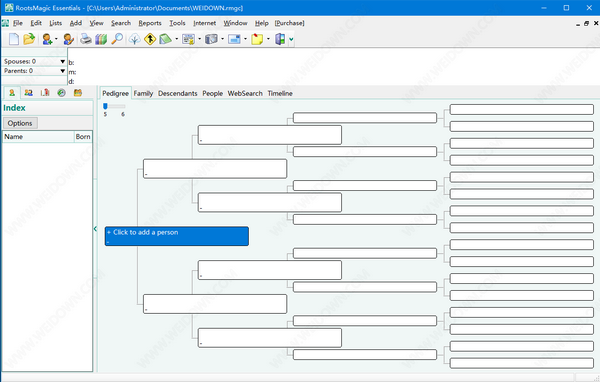Open the sidebar groups tab icon
This screenshot has height=382, width=600.
pyautogui.click(x=78, y=93)
